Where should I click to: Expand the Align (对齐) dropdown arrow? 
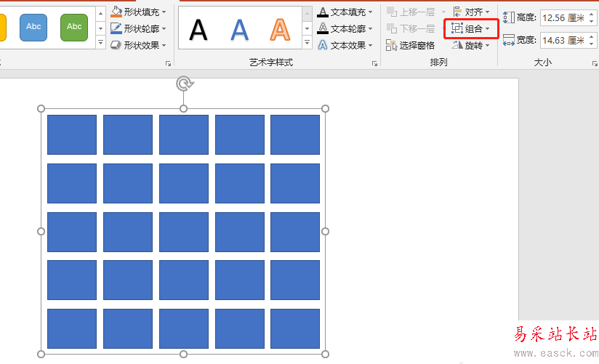(488, 12)
